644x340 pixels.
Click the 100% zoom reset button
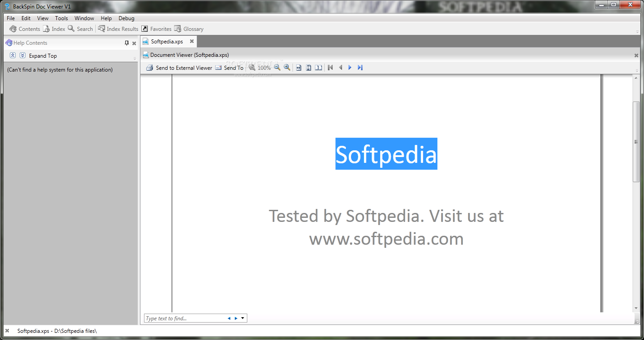(x=260, y=68)
